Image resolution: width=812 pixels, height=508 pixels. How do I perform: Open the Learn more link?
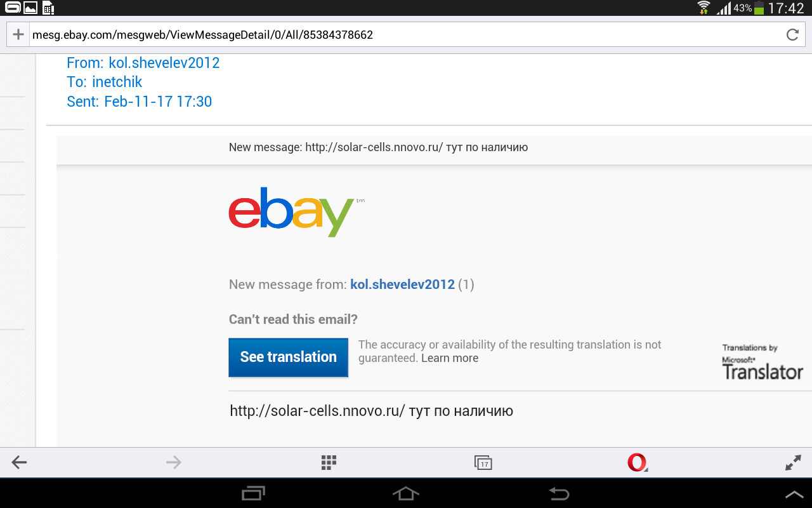[450, 358]
